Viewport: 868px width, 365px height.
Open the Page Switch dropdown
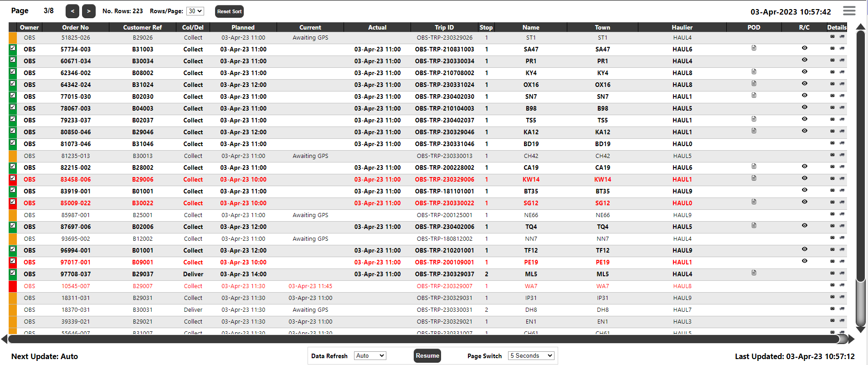click(531, 355)
